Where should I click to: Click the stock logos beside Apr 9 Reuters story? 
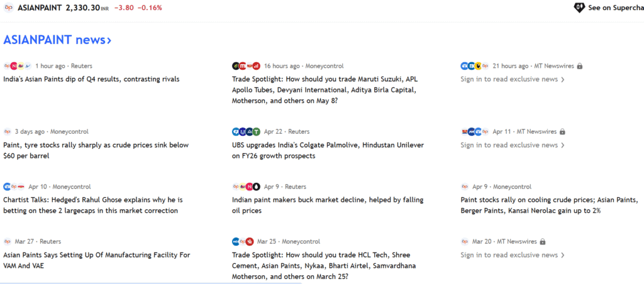click(x=247, y=187)
